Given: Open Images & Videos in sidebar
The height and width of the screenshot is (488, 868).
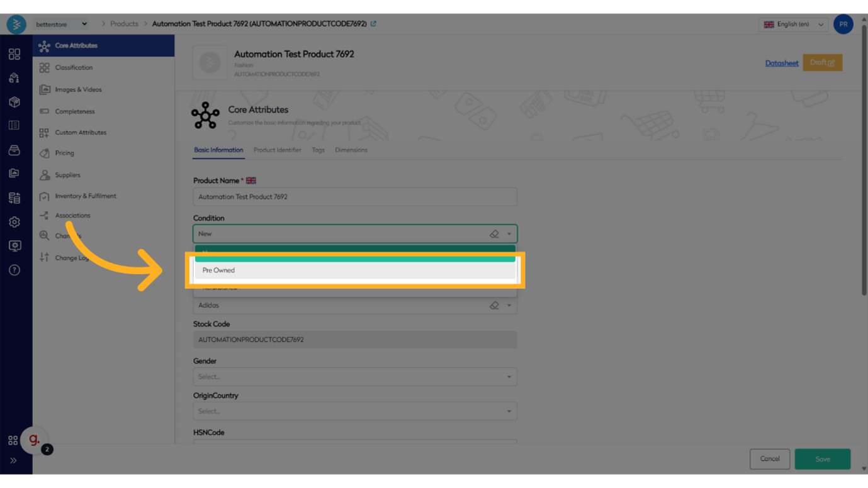Looking at the screenshot, I should point(78,89).
